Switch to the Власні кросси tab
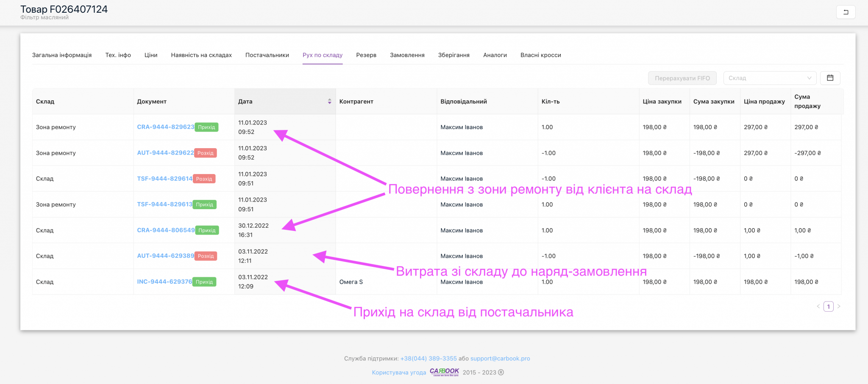The image size is (868, 384). pos(540,55)
